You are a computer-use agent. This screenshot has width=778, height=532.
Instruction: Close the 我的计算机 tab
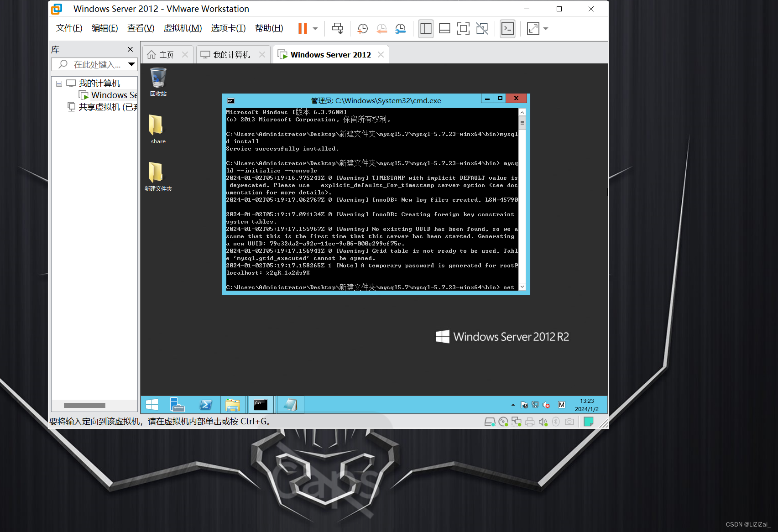tap(262, 55)
